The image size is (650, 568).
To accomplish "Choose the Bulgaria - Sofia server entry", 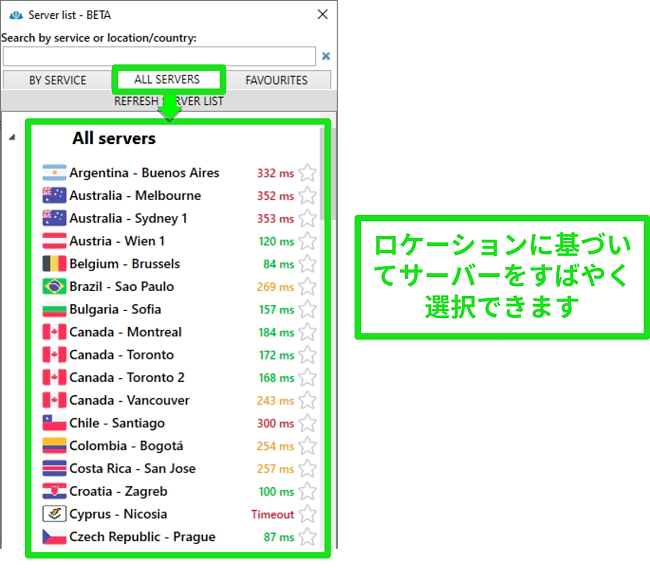I will pos(115,309).
